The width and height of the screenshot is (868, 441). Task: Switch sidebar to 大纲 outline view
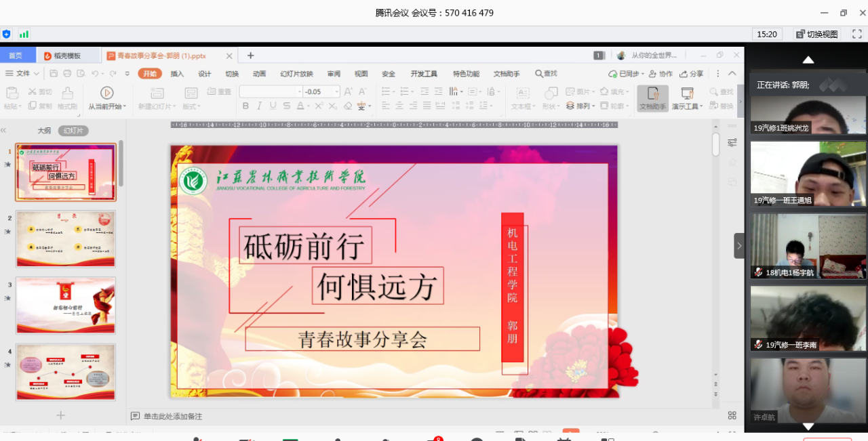pos(44,131)
